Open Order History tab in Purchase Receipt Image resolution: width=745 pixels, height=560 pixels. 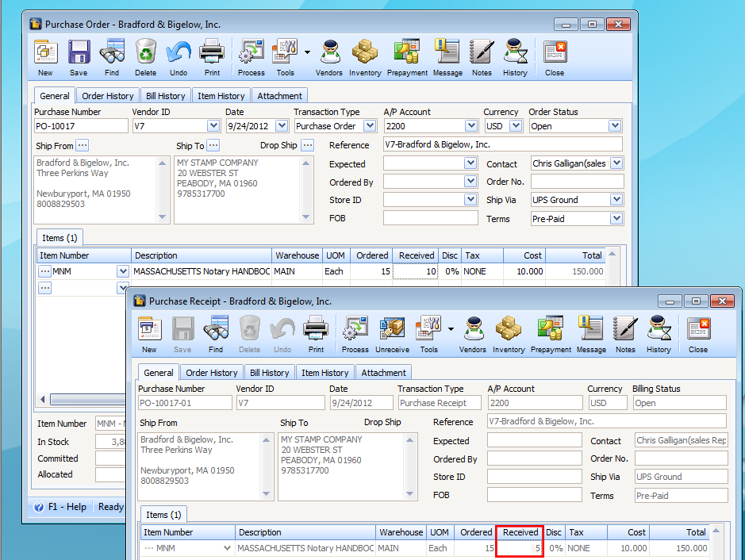click(x=211, y=373)
